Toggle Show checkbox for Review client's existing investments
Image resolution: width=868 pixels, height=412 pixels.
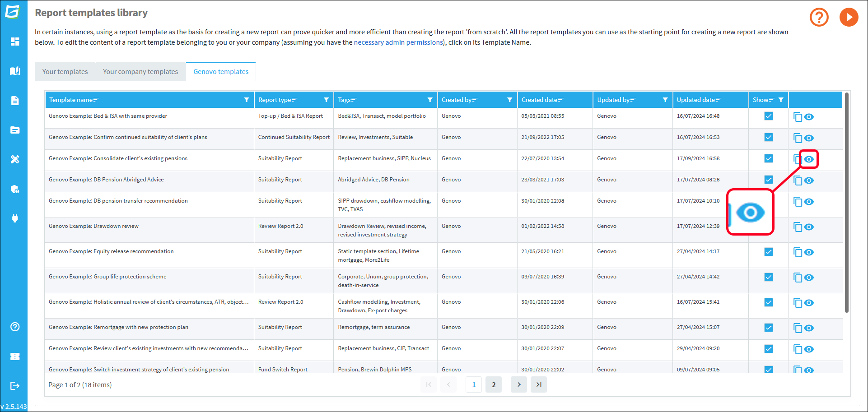(x=769, y=349)
